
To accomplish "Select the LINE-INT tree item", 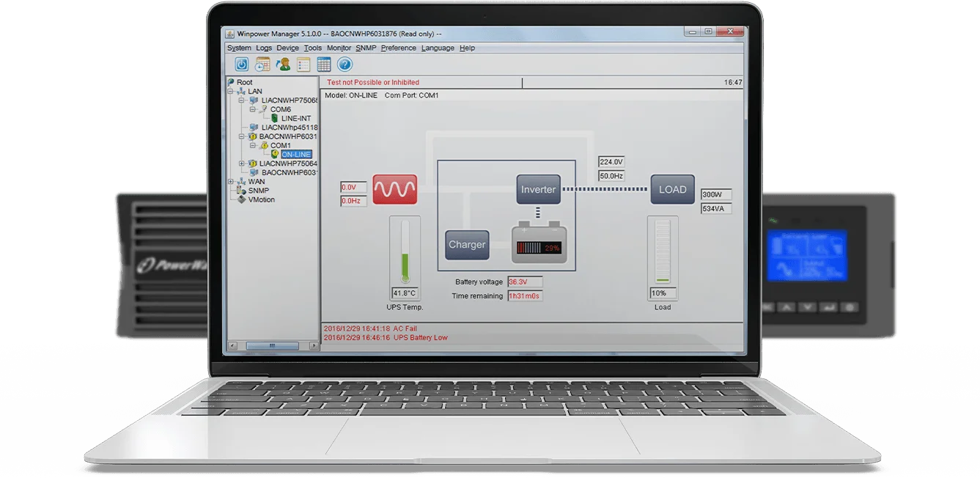I will tap(296, 118).
